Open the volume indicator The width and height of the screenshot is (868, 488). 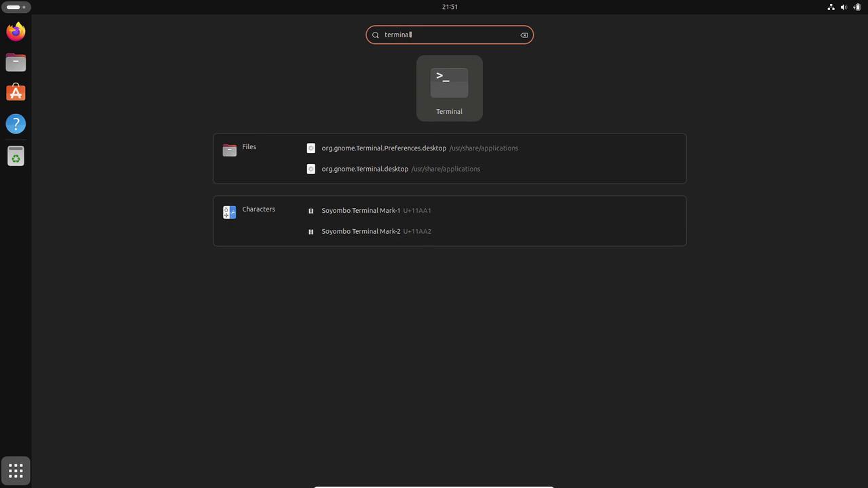click(844, 7)
